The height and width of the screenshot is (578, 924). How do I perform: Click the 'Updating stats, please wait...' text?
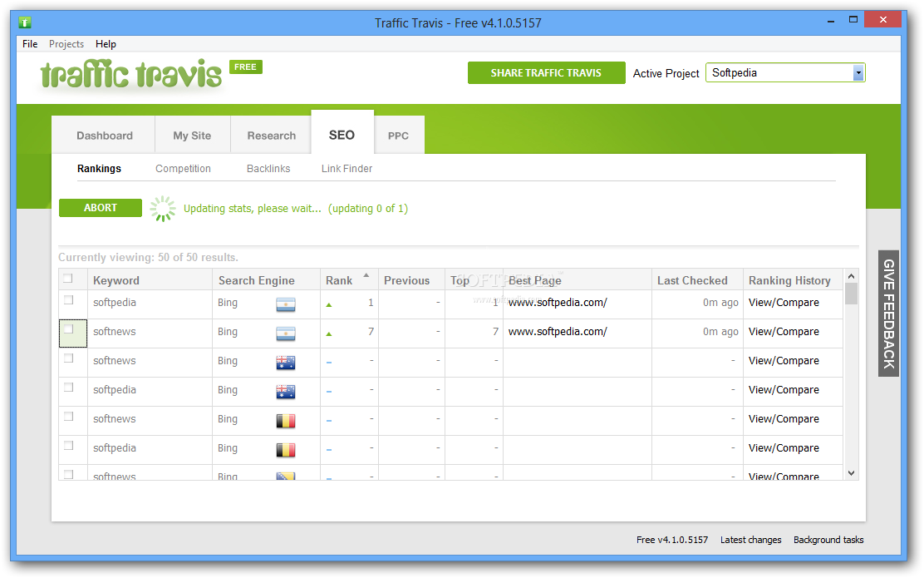253,208
